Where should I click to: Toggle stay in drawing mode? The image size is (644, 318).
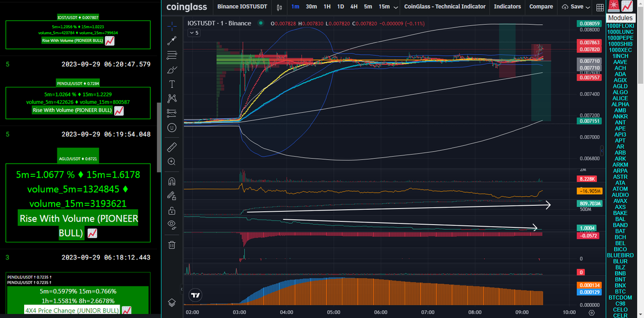click(172, 195)
